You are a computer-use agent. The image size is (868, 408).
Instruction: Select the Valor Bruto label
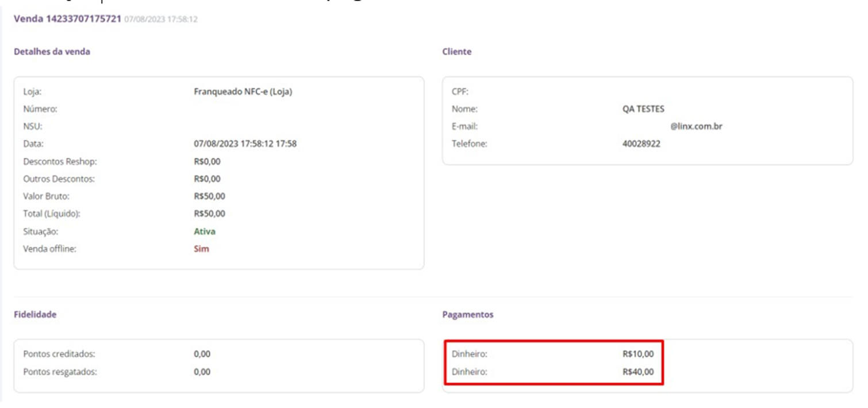click(46, 196)
